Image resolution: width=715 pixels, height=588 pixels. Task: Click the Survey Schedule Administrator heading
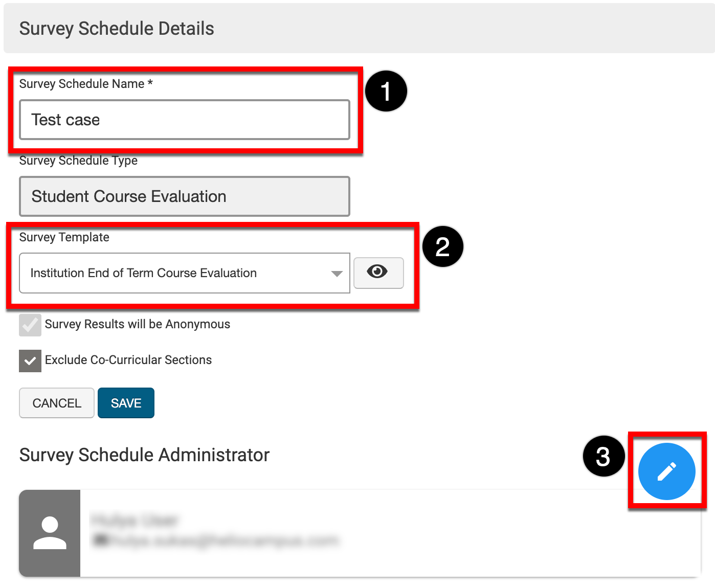click(144, 455)
